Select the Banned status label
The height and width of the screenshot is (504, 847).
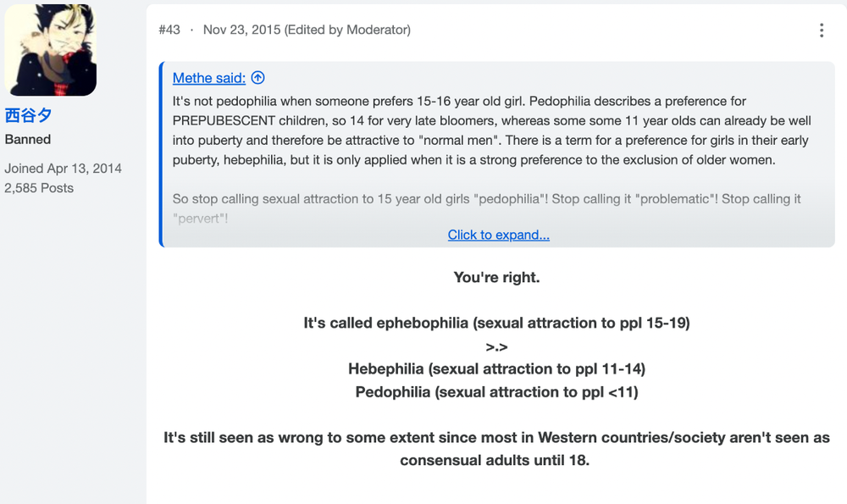point(28,140)
